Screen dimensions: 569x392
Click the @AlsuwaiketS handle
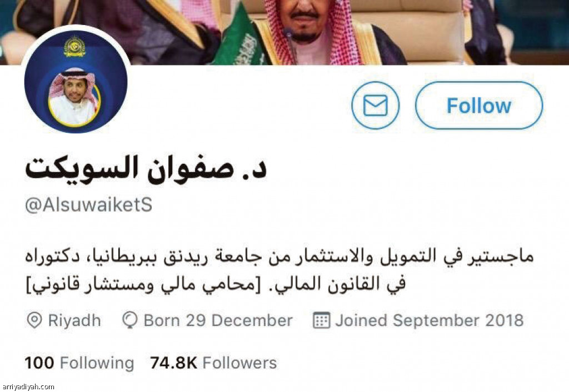pos(88,205)
